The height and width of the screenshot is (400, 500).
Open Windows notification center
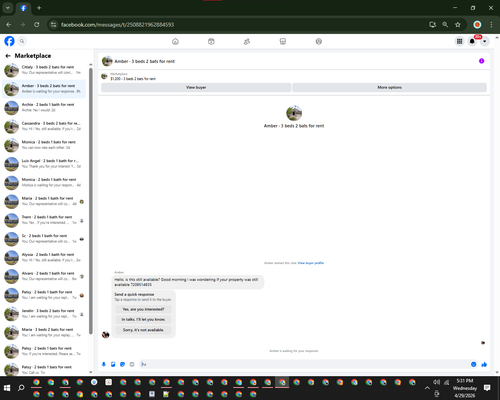tap(487, 388)
